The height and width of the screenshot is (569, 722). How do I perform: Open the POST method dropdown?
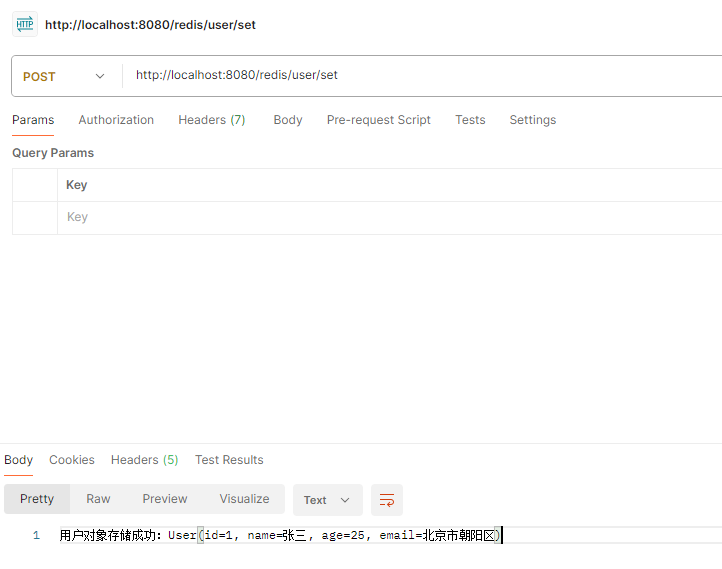pyautogui.click(x=64, y=76)
